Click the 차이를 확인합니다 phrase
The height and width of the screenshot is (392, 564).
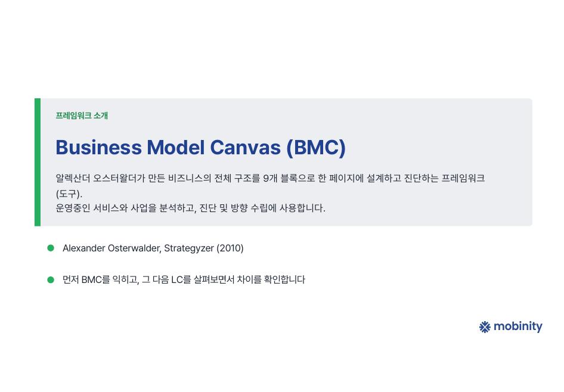coord(271,279)
